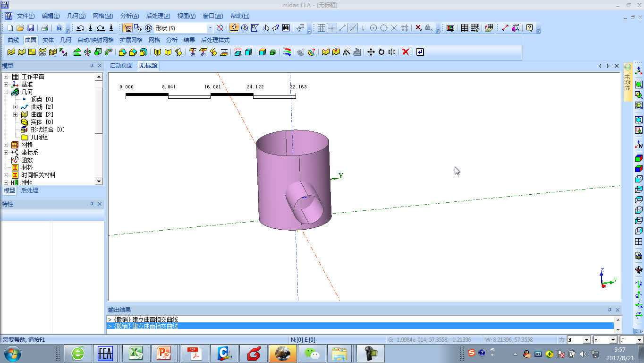This screenshot has width=644, height=363.
Task: Open the 分析(A) menu
Action: coord(129,16)
